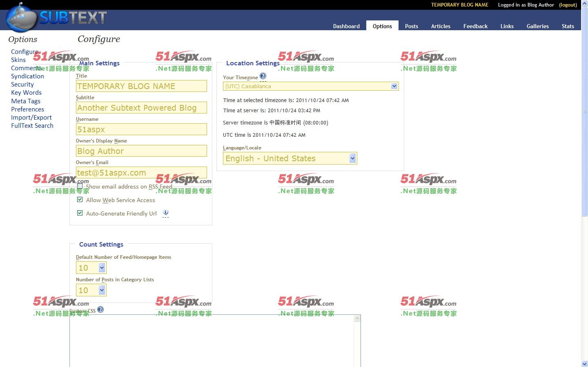Click the timezone help icon
Viewport: 588px width, 367px height.
pyautogui.click(x=263, y=76)
